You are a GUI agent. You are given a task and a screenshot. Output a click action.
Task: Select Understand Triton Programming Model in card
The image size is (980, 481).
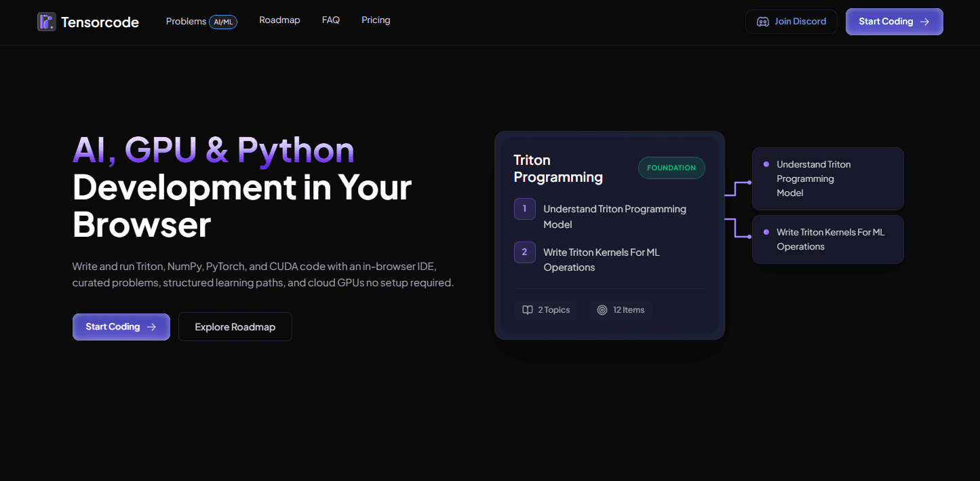[x=614, y=216]
